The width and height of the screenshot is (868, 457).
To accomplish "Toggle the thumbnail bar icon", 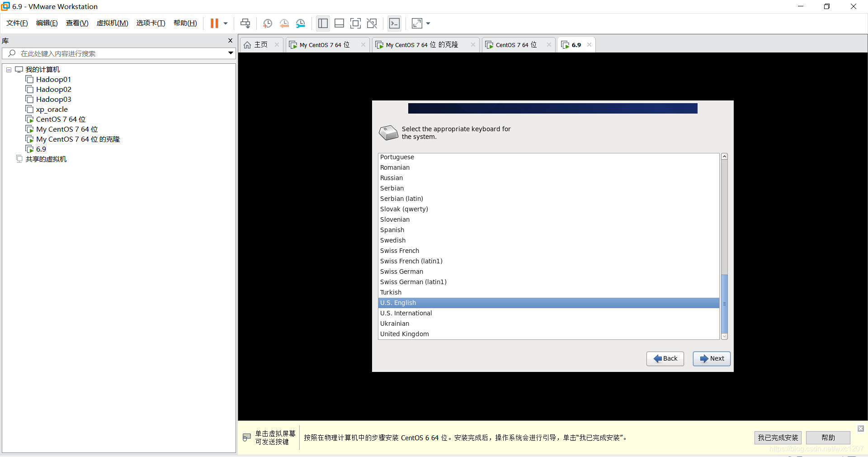I will point(339,24).
